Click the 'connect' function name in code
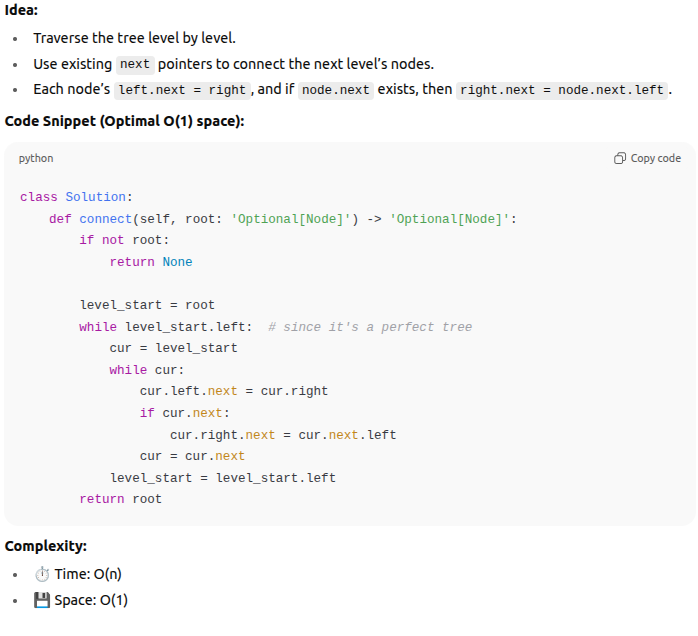 click(x=106, y=219)
